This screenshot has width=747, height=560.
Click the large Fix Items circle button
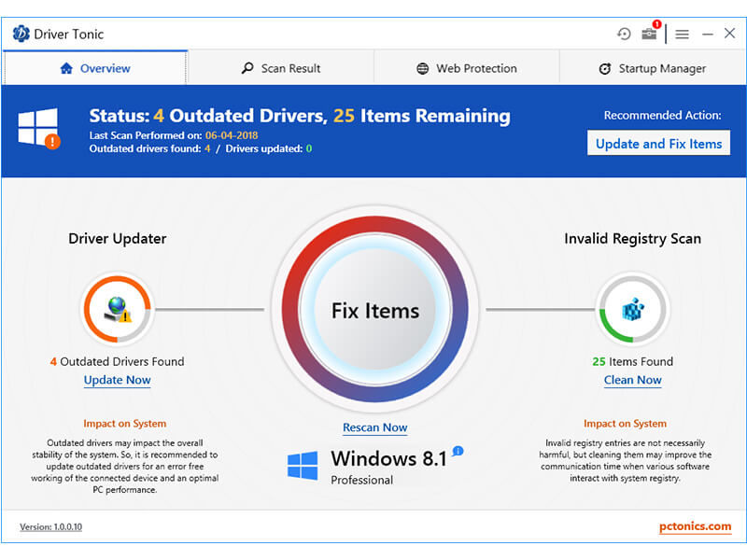pyautogui.click(x=375, y=310)
